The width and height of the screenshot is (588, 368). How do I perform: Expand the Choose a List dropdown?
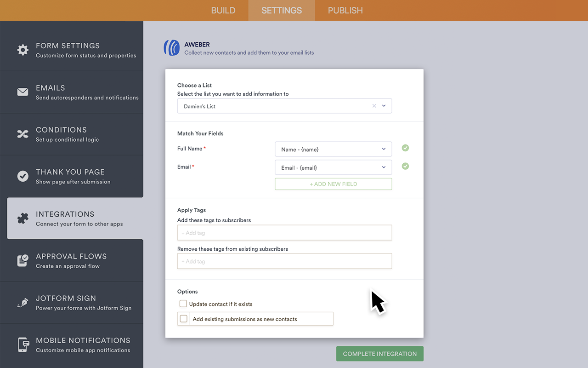[x=384, y=106]
